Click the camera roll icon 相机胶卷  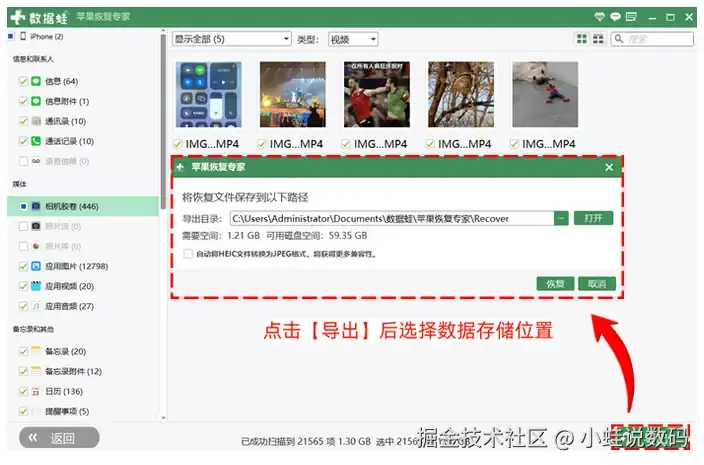click(36, 206)
